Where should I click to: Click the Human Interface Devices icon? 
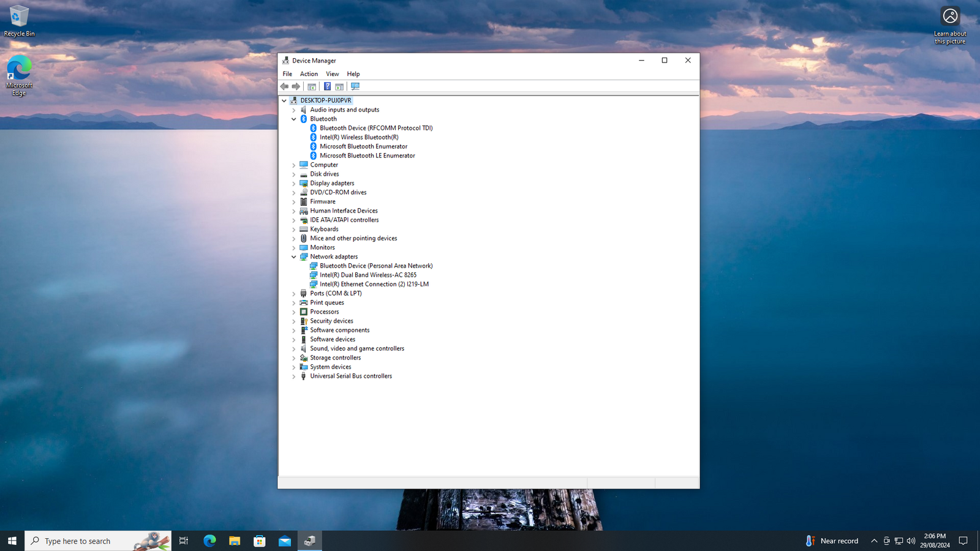304,211
